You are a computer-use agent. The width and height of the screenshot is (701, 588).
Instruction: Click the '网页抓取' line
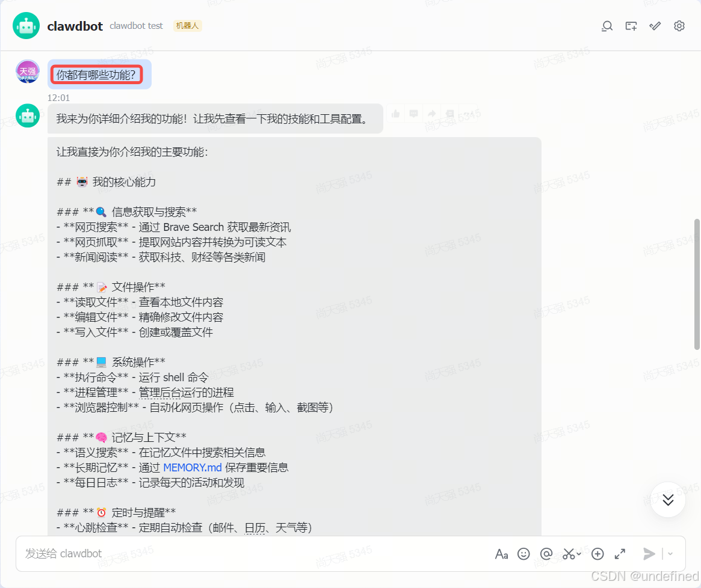pos(171,242)
